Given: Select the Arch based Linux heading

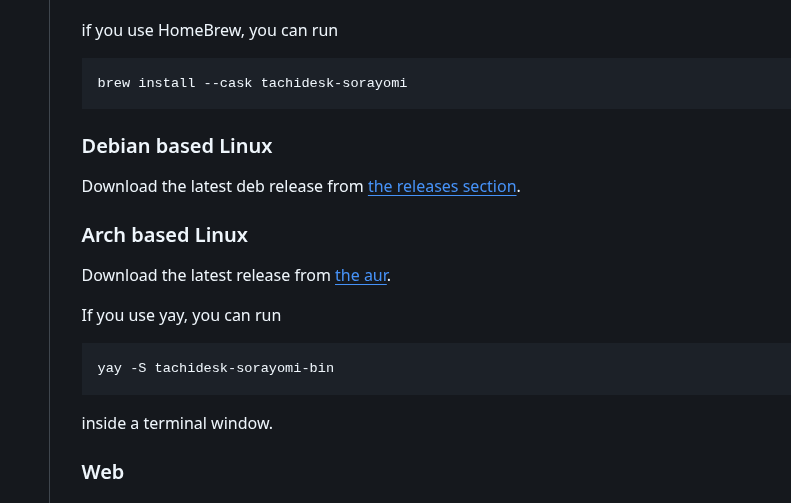Looking at the screenshot, I should click(165, 235).
